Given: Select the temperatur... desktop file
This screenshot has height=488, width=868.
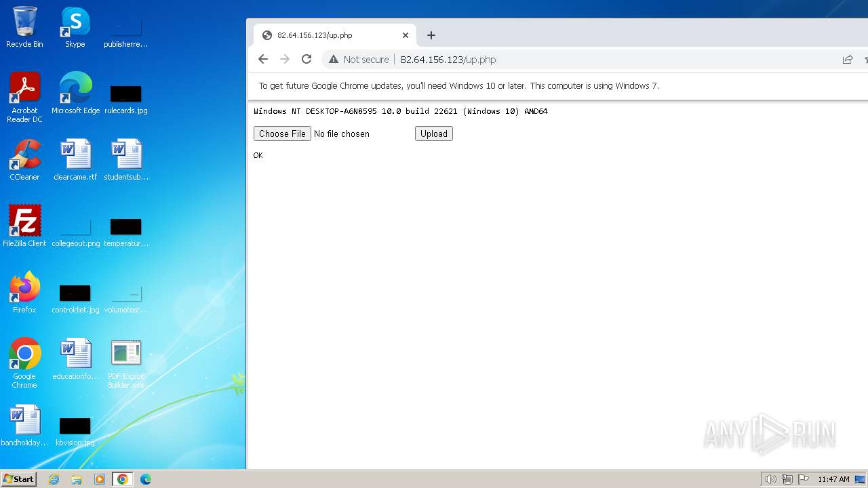Looking at the screenshot, I should pyautogui.click(x=126, y=231).
